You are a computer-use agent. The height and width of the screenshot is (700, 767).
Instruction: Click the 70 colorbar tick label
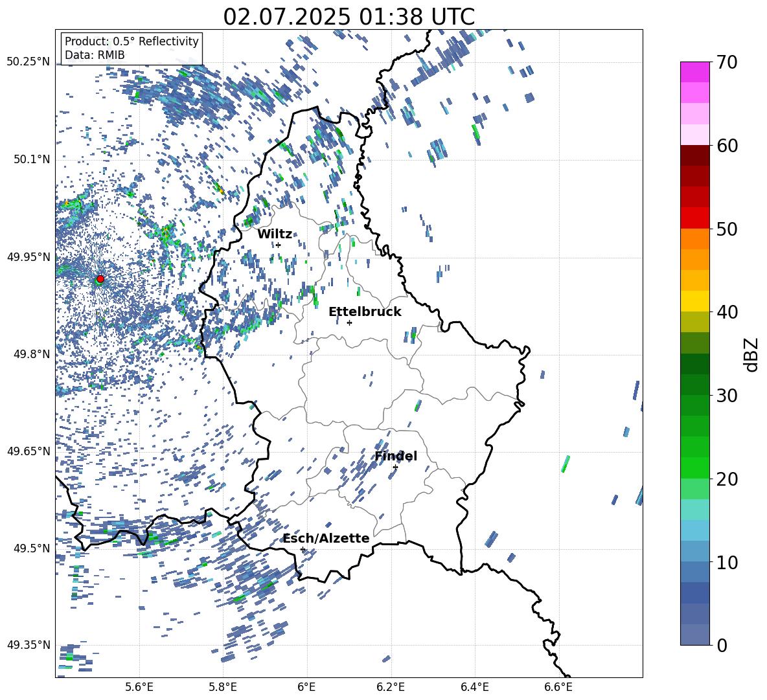[727, 63]
